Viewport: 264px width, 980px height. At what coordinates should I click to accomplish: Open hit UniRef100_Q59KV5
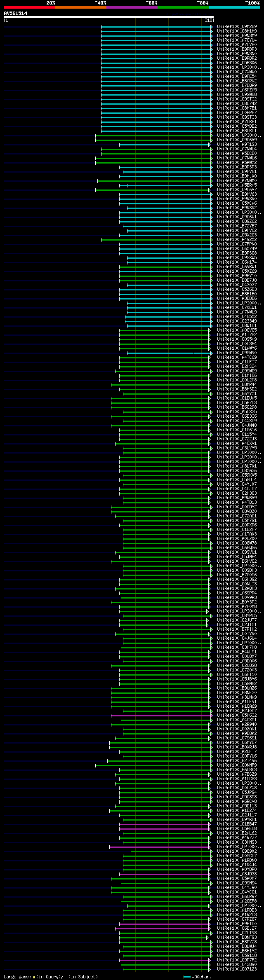237,475
